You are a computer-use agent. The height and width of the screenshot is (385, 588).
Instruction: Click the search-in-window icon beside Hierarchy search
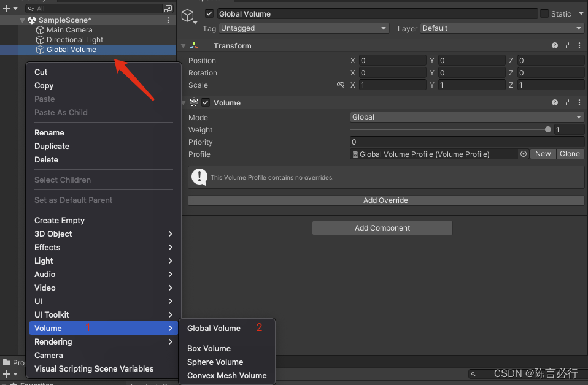[x=168, y=9]
